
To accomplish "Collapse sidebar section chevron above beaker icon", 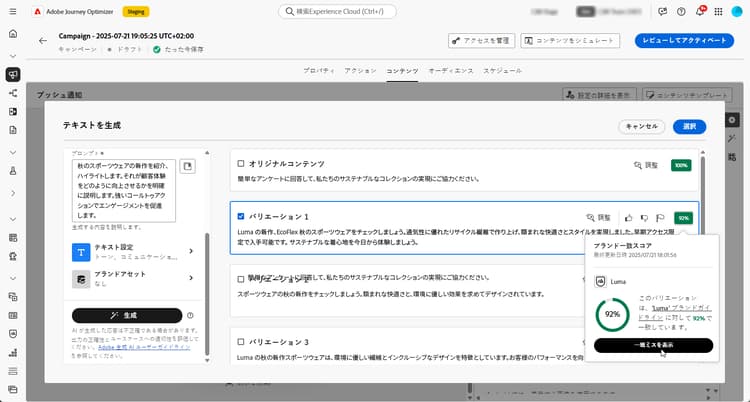I will click(x=13, y=152).
